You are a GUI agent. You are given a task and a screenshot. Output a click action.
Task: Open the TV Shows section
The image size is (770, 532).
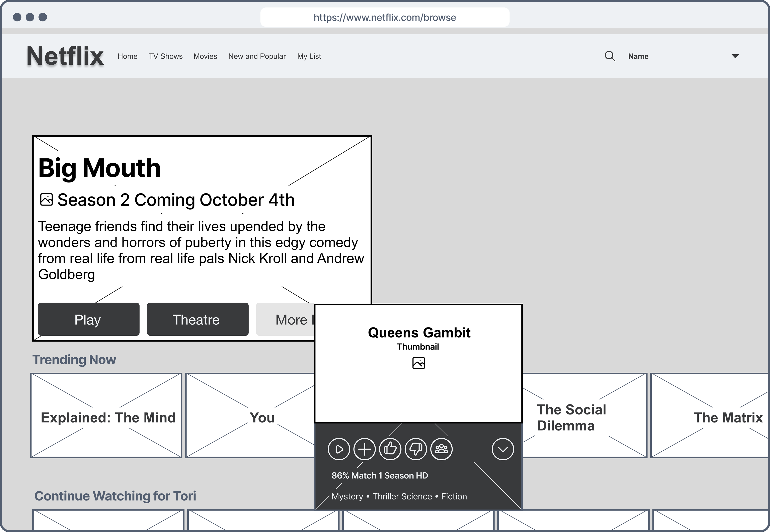click(x=166, y=56)
